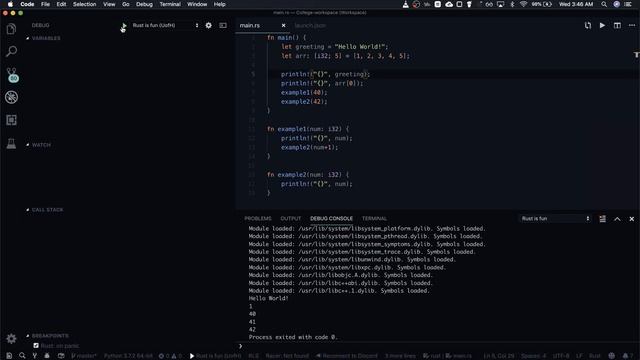Image resolution: width=640 pixels, height=360 pixels.
Task: Change language mode via Rust status item
Action: [x=595, y=356]
